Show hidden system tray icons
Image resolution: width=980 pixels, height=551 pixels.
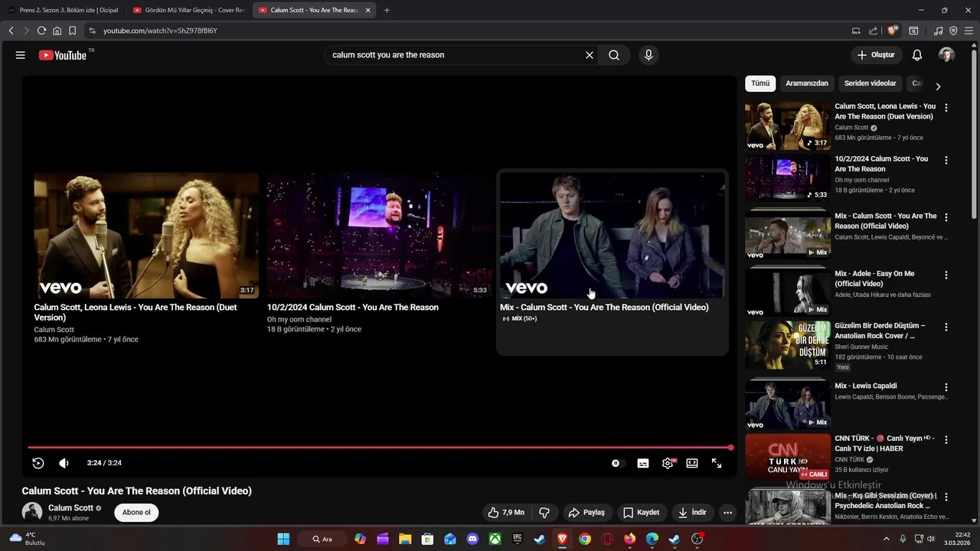click(x=887, y=539)
